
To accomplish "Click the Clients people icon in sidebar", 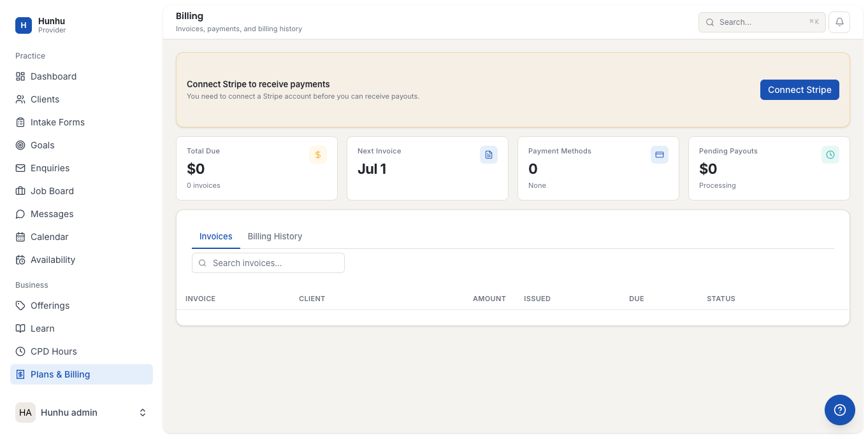I will pos(20,99).
